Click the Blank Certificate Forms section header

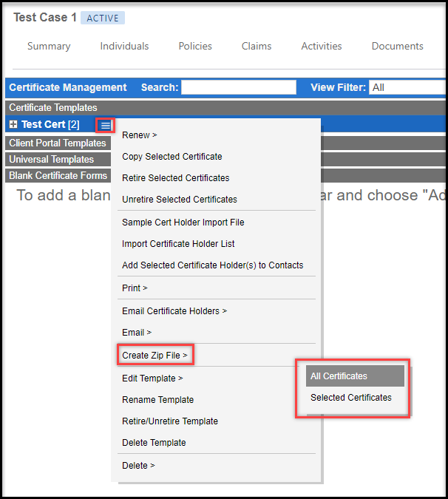pyautogui.click(x=58, y=175)
